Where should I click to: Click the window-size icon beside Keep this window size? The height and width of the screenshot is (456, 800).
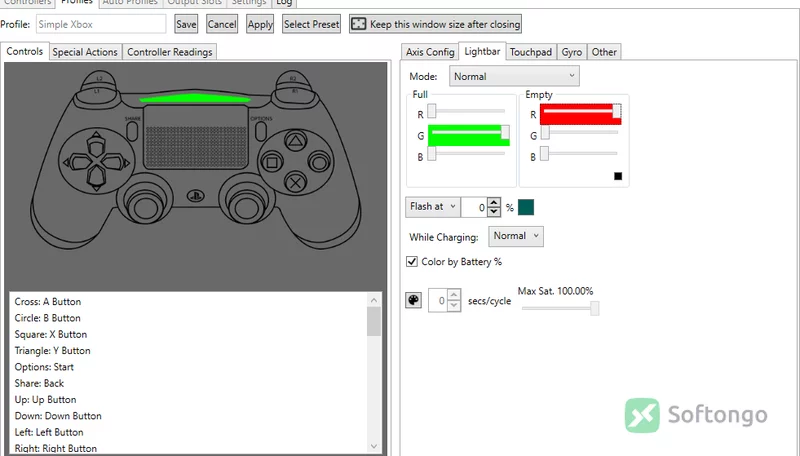coord(359,24)
